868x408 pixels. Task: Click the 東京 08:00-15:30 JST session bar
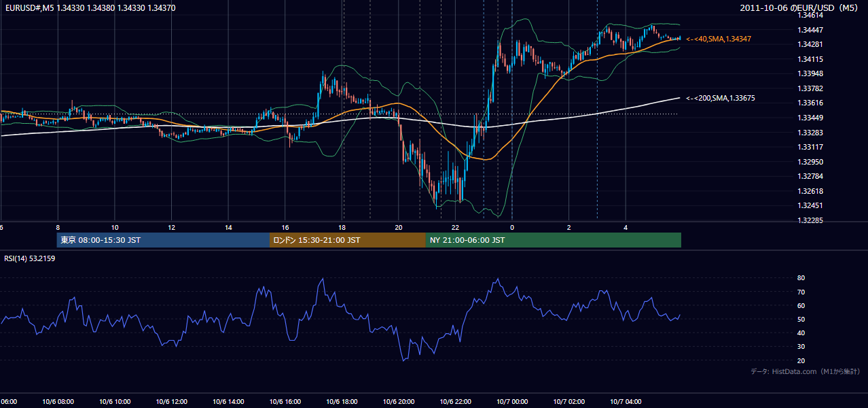(x=163, y=240)
